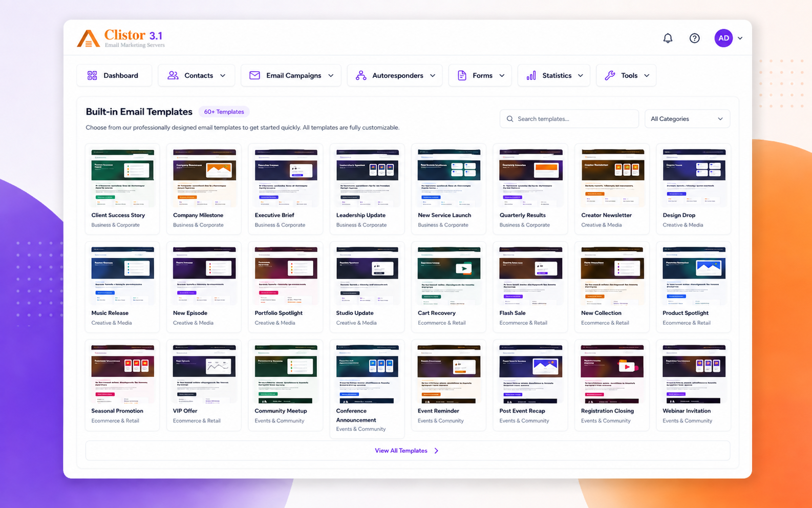Expand the Autoresponders dropdown chevron
This screenshot has height=508, width=812.
coord(433,76)
